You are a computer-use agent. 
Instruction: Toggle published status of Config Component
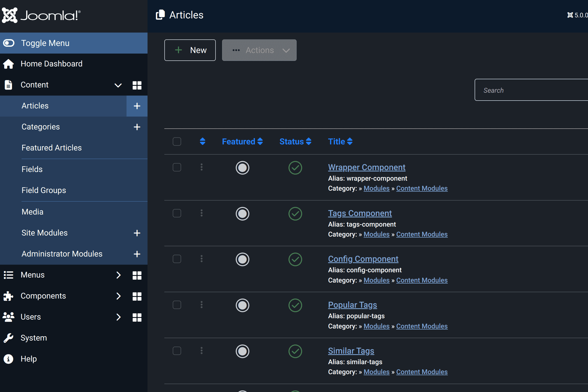[x=295, y=259]
